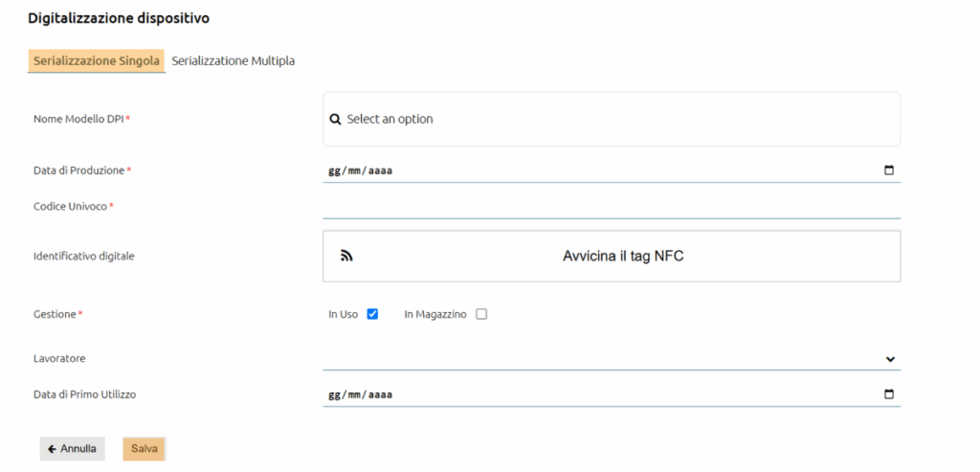Click the In Uso label text
980x472 pixels.
pos(344,314)
